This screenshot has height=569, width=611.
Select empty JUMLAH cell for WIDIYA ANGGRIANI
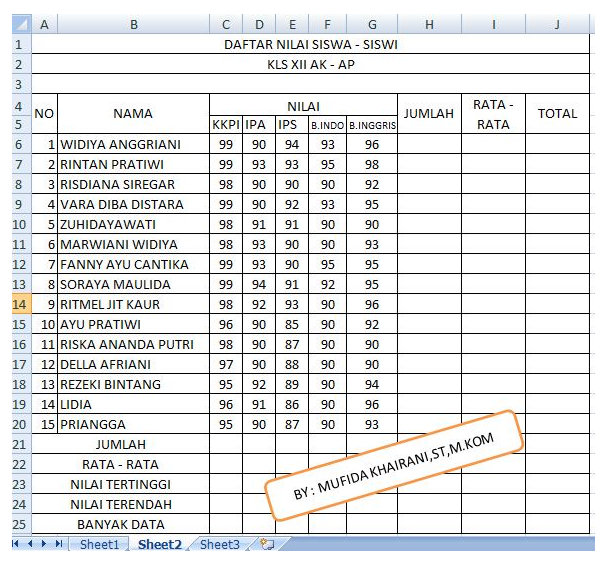tap(429, 144)
